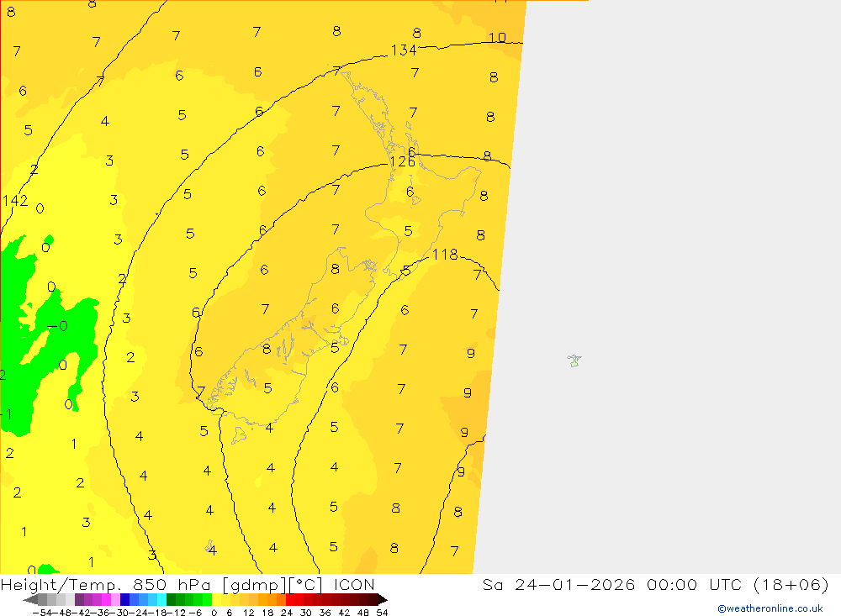Click the dark right arrow of color scale
Image resolution: width=841 pixels, height=616 pixels.
(x=382, y=599)
